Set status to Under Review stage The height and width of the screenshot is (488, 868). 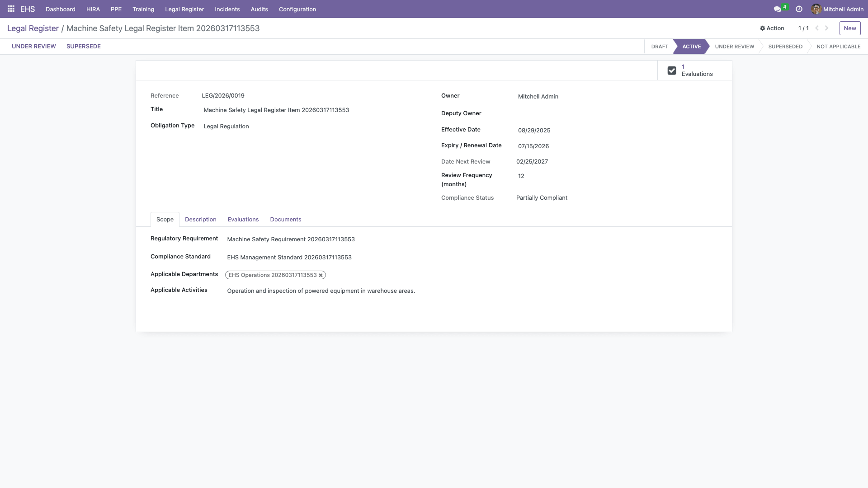734,47
